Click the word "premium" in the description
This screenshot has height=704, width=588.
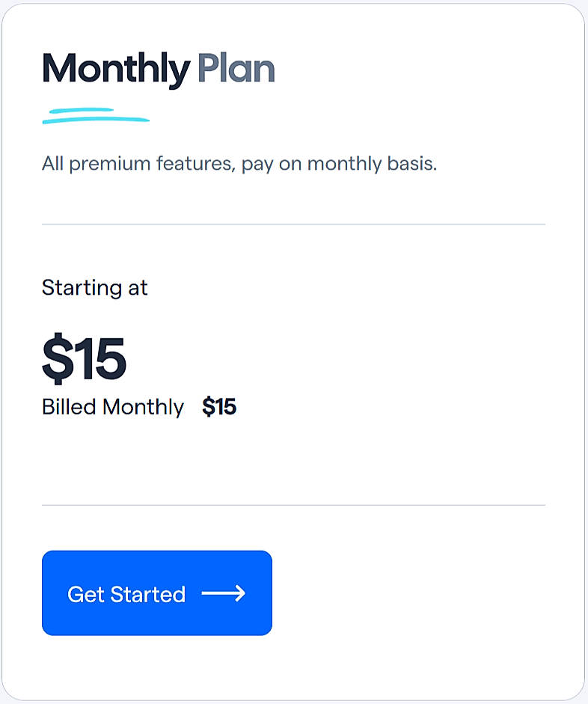point(112,163)
